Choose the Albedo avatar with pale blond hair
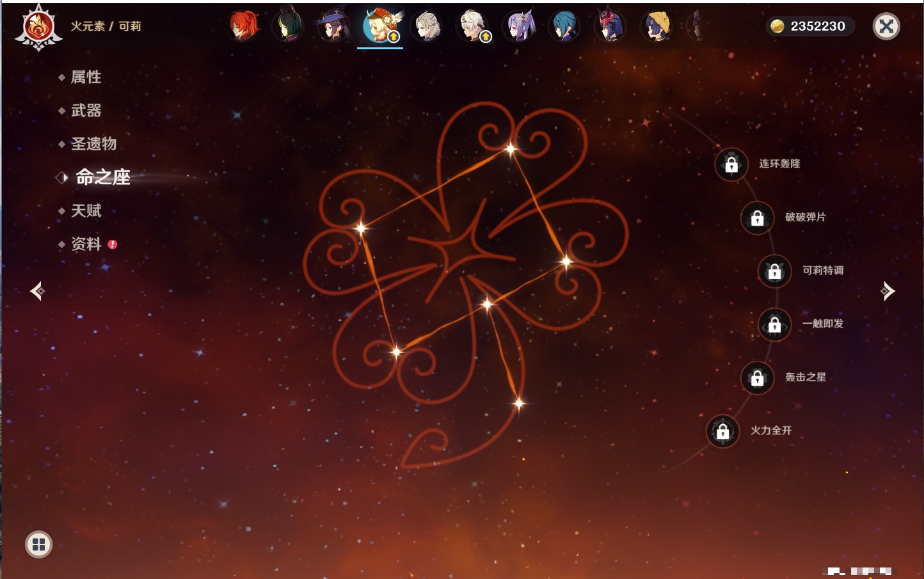 pyautogui.click(x=427, y=26)
